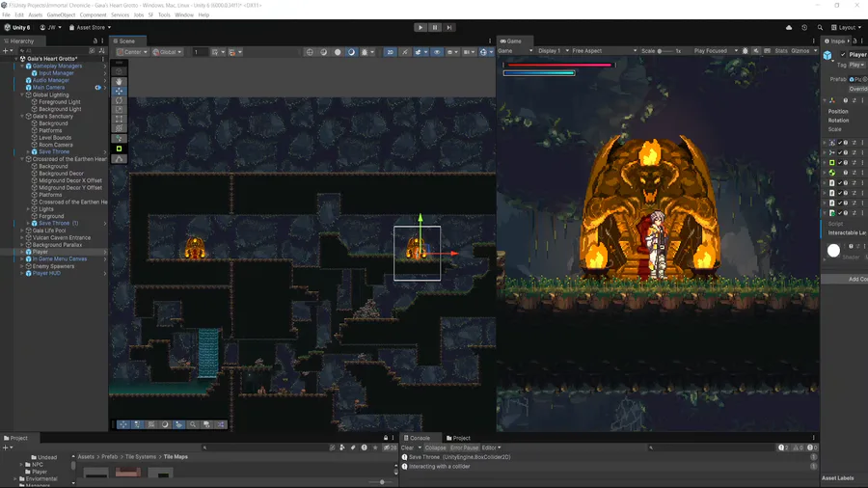The image size is (868, 488).
Task: Select the Rotate tool
Action: pos(119,100)
